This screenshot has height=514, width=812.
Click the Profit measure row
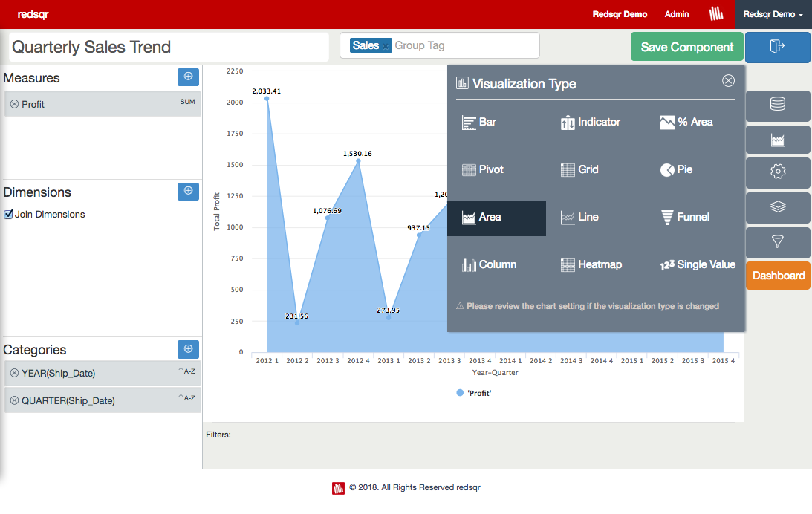(103, 104)
